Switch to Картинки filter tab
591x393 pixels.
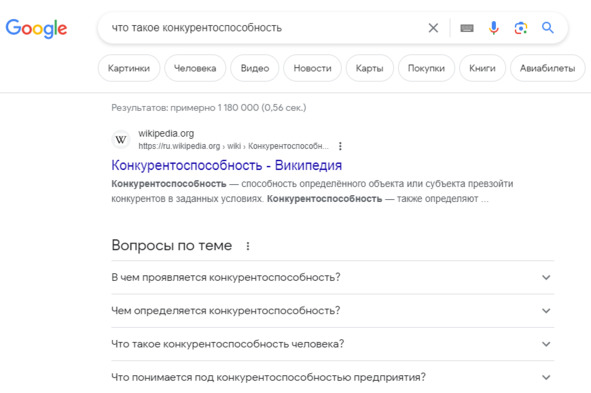point(129,68)
